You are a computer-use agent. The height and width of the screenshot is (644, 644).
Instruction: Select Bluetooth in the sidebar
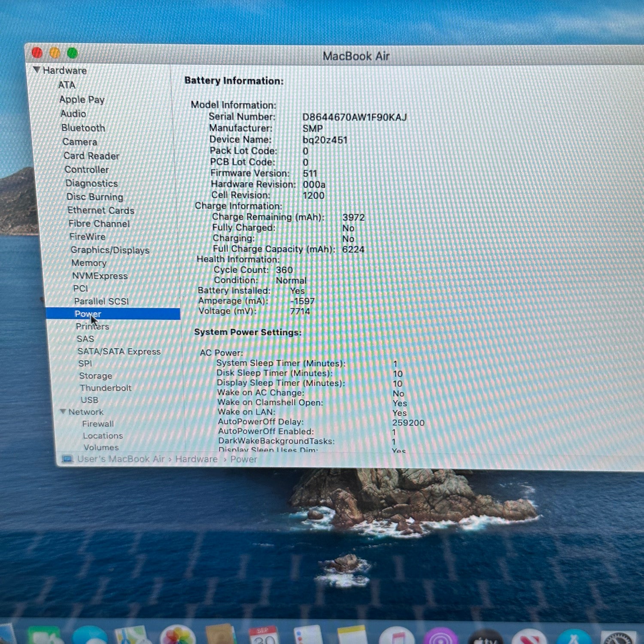(83, 128)
